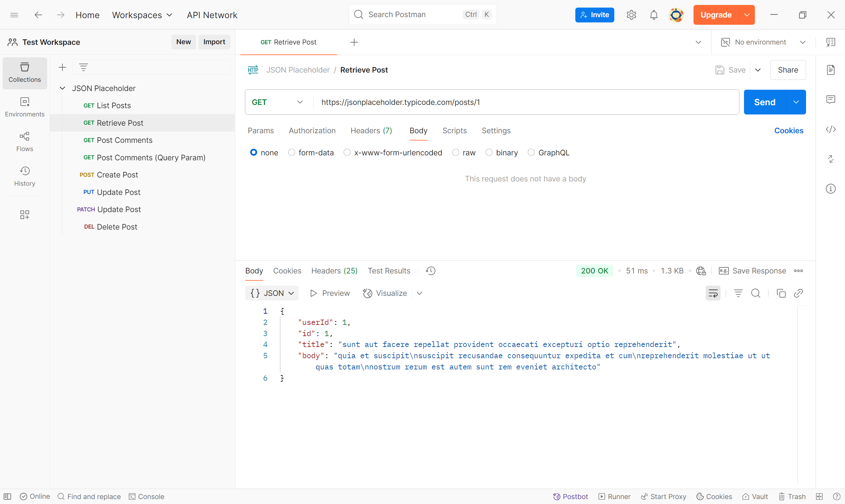Collapse the JSON Placeholder collection
This screenshot has width=845, height=504.
(x=62, y=88)
